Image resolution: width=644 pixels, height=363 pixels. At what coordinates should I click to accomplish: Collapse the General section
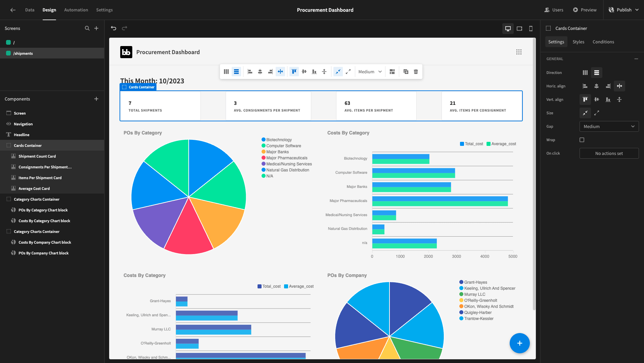636,59
